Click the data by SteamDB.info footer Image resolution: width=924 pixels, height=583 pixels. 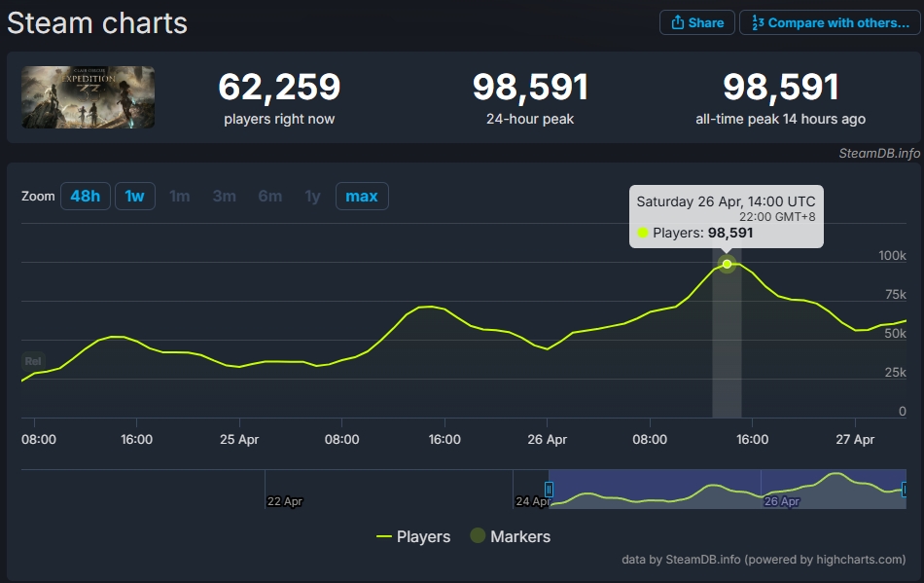coord(764,560)
